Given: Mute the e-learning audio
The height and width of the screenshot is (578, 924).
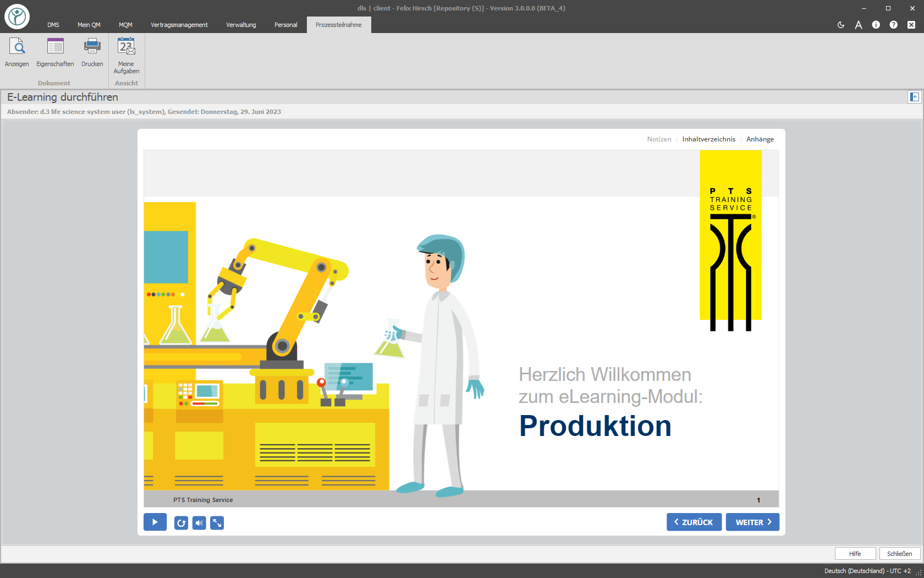Looking at the screenshot, I should click(199, 522).
